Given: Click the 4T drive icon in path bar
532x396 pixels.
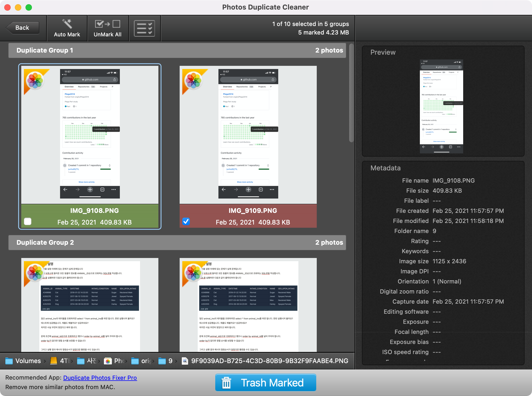Looking at the screenshot, I should tap(54, 361).
